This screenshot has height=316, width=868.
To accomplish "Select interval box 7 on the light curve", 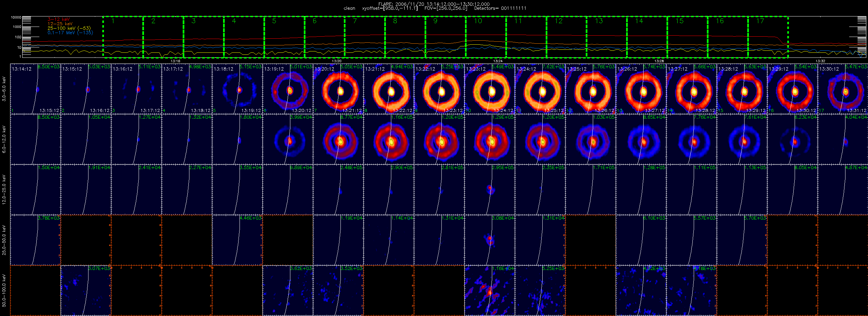I will coord(365,37).
